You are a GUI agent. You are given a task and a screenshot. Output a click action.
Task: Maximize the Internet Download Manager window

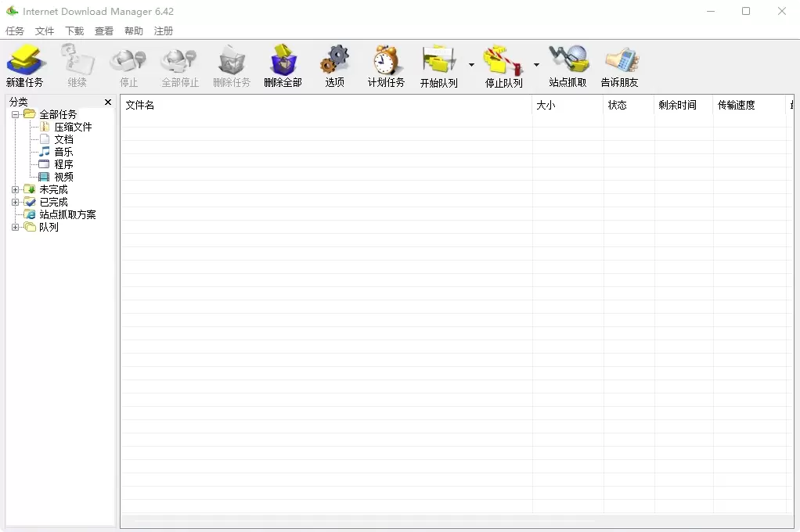[x=746, y=11]
